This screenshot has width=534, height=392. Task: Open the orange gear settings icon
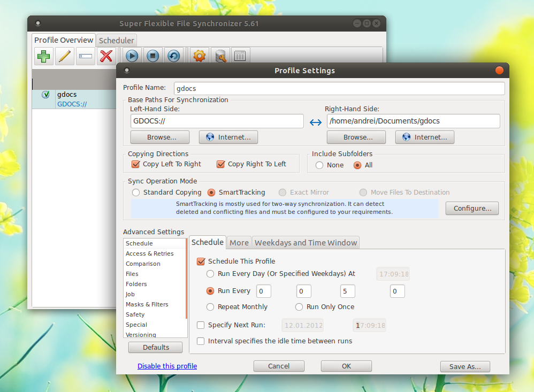[199, 56]
